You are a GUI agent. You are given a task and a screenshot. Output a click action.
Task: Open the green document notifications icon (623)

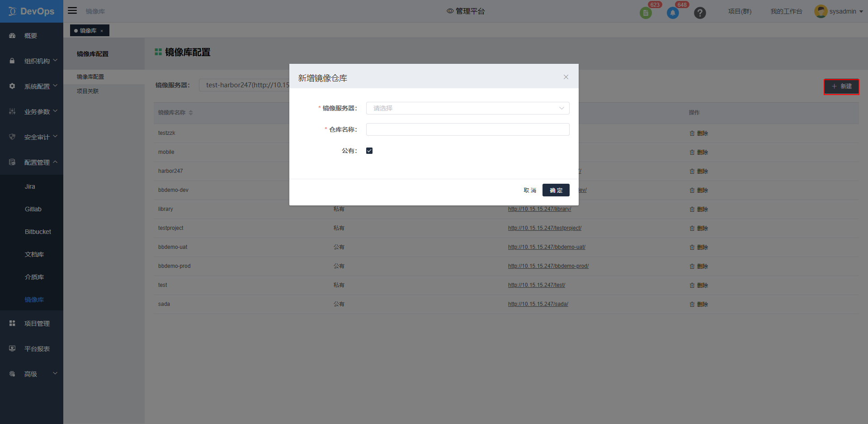point(646,13)
